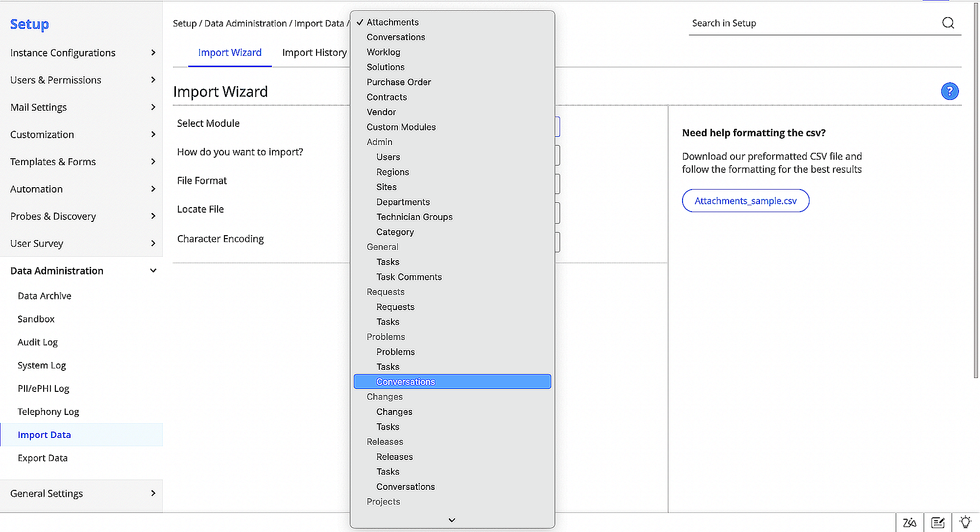
Task: Switch to the Import History tab
Action: pos(314,52)
